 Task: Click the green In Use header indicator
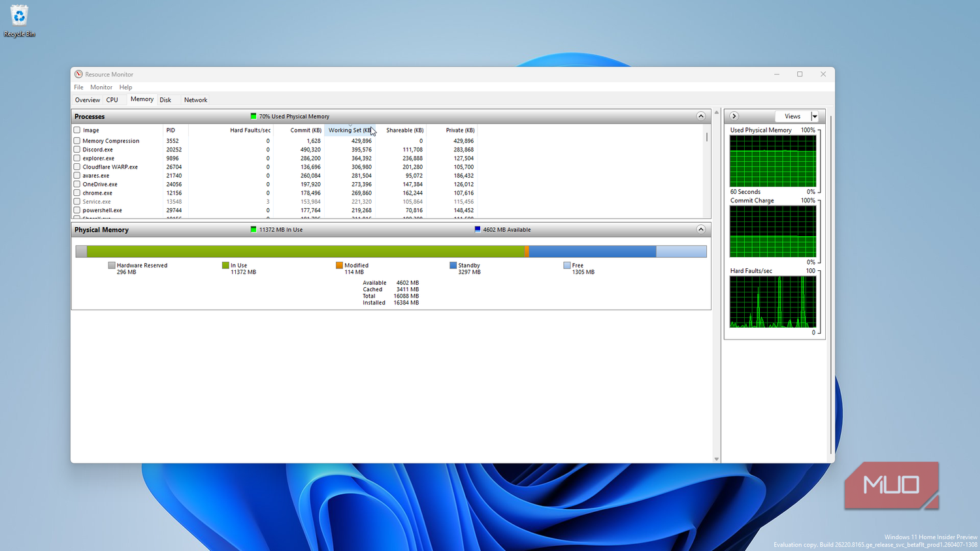(253, 230)
